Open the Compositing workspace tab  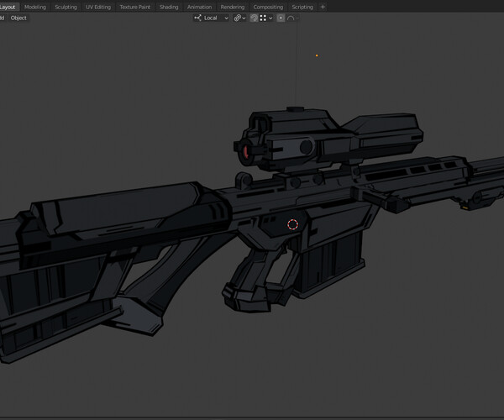[268, 7]
